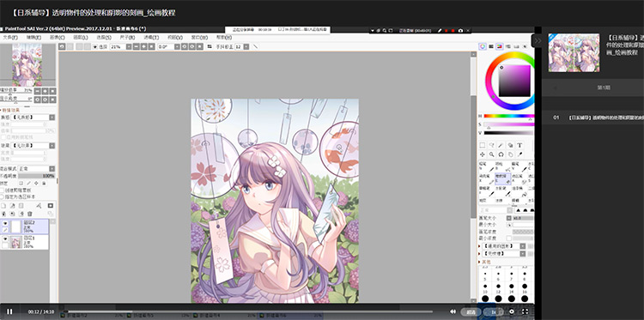Hide layer 图层2 with its eye icon
Viewport: 644px width, 320px height.
click(5, 224)
